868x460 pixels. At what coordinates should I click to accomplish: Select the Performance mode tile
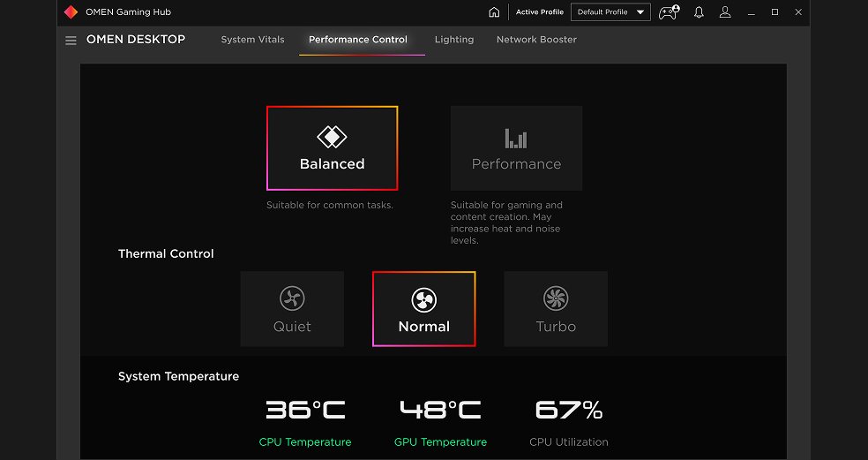coord(517,148)
